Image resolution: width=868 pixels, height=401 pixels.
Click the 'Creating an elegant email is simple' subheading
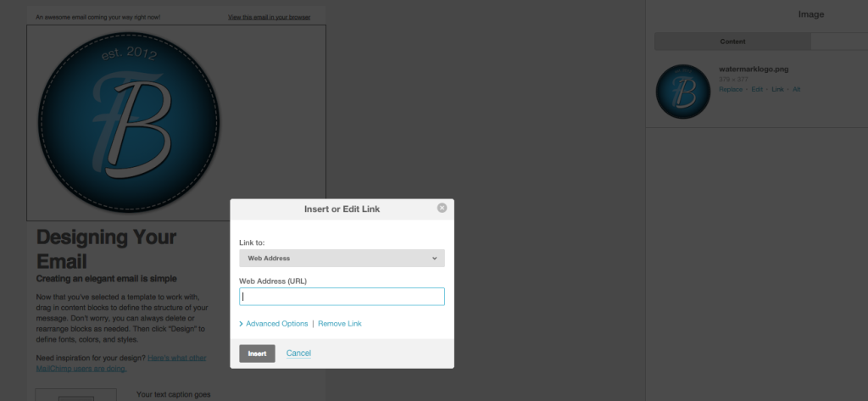pyautogui.click(x=106, y=279)
